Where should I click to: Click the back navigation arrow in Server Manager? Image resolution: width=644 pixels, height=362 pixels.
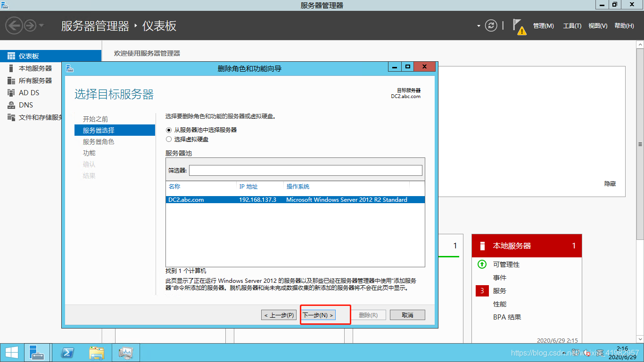point(15,25)
